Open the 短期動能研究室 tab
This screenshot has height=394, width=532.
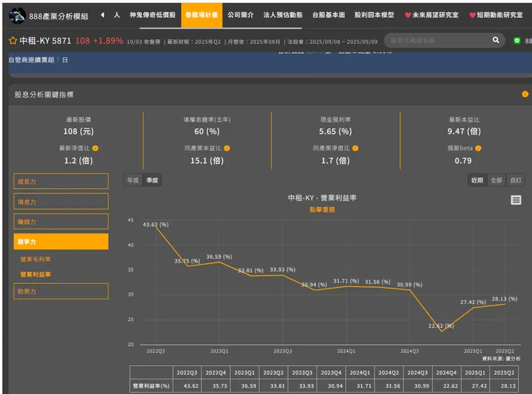point(496,15)
